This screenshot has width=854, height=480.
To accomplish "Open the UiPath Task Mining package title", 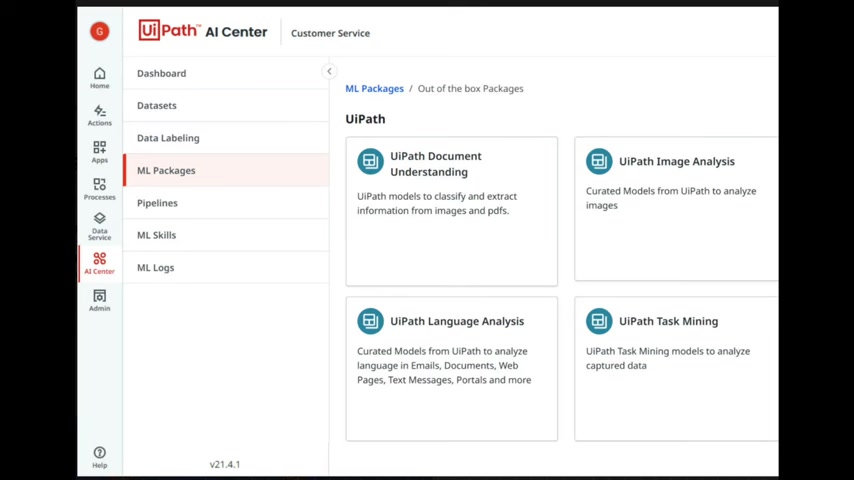I will [668, 321].
